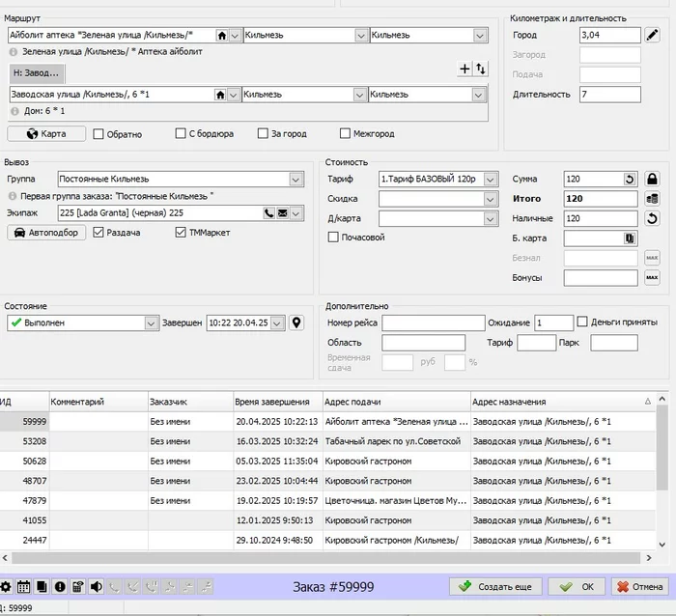
Task: Click the Создать еще button
Action: tap(495, 586)
